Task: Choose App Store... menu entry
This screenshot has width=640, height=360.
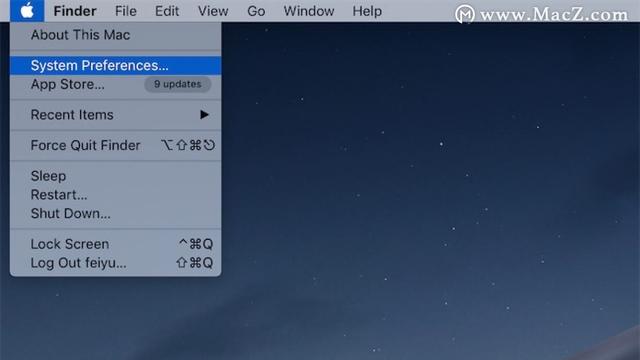Action: tap(116, 84)
